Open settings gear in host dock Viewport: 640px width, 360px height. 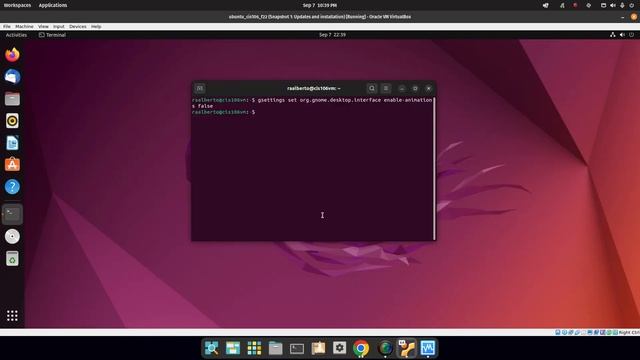[x=340, y=348]
